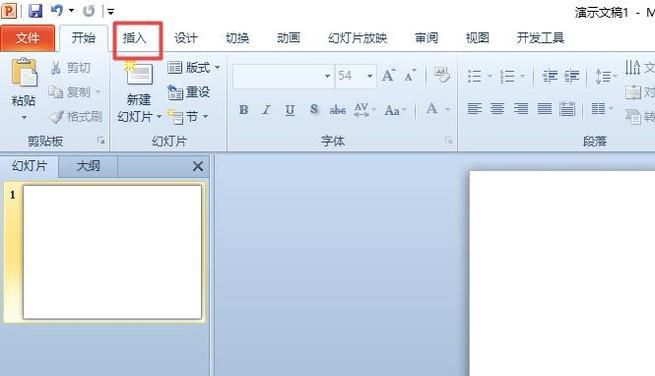
Task: Open the AV character spacing menu
Action: pos(364,110)
